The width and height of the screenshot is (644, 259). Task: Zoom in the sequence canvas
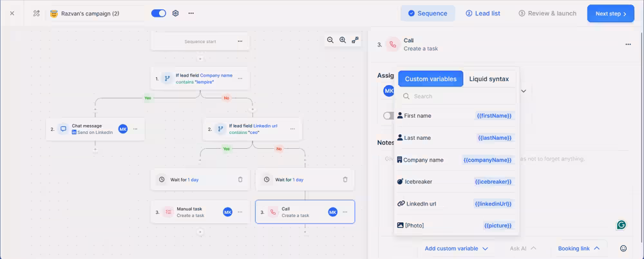[x=343, y=40]
